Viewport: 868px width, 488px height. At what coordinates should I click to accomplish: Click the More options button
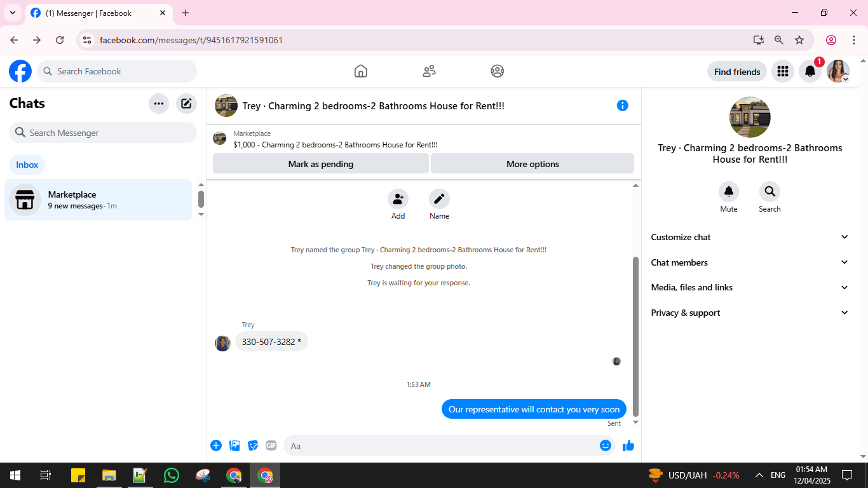pos(532,164)
